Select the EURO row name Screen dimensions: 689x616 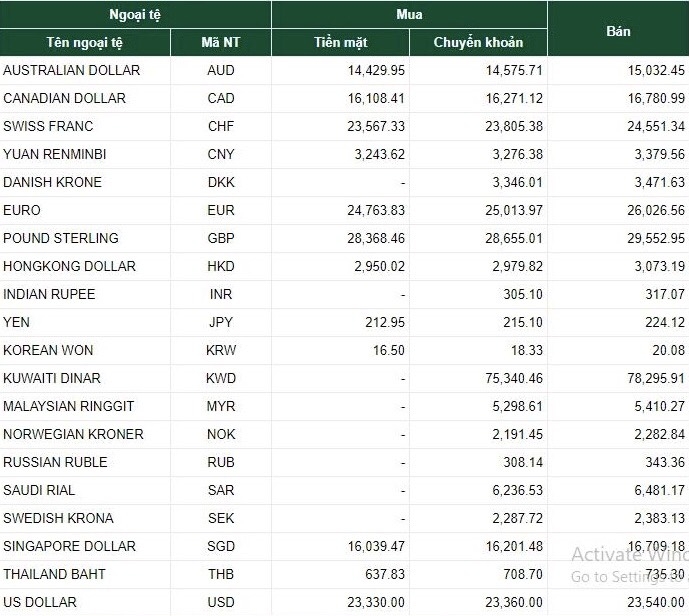22,210
